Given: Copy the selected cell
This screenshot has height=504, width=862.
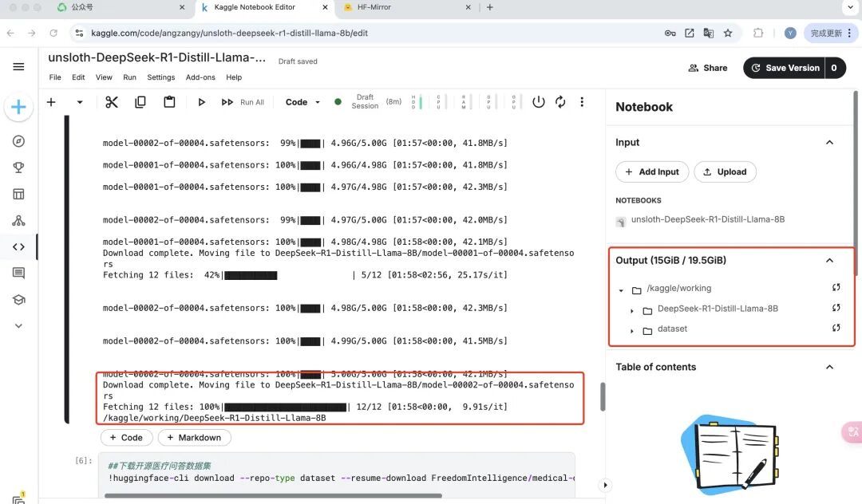Looking at the screenshot, I should (140, 102).
